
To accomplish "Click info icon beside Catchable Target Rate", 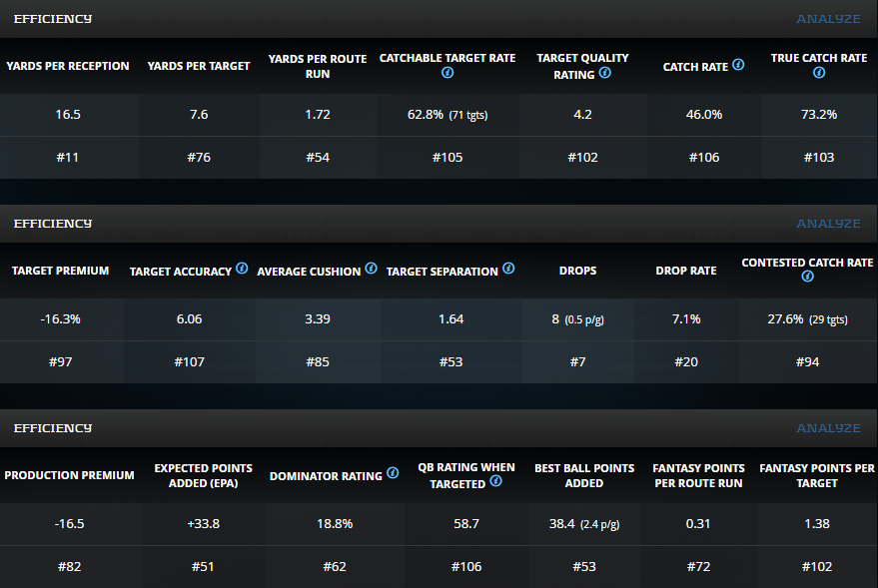I will coord(447,74).
